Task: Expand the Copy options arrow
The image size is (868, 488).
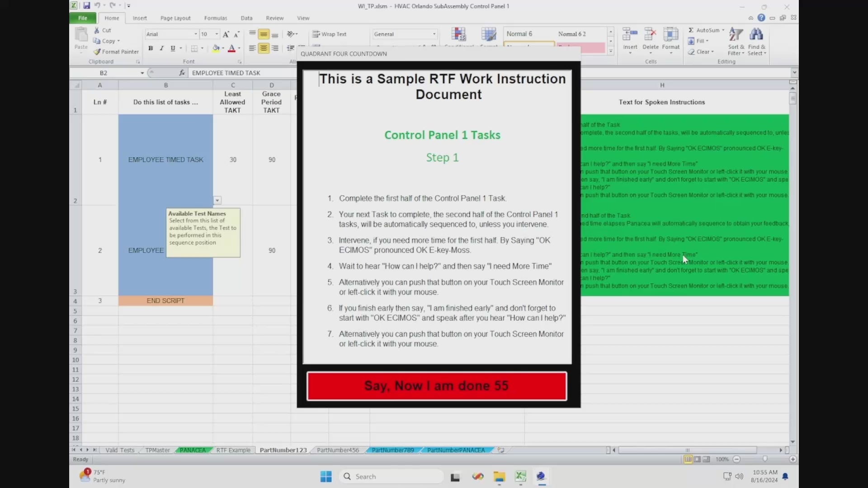Action: click(x=118, y=41)
